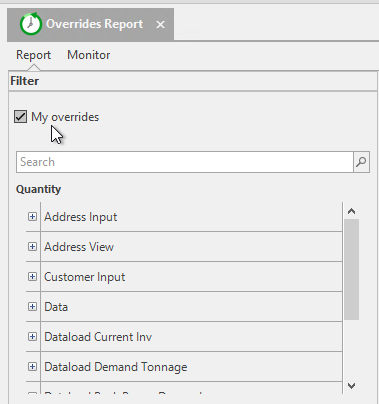Expand the Dataload Current Inv node
This screenshot has height=404, width=379.
click(x=32, y=337)
